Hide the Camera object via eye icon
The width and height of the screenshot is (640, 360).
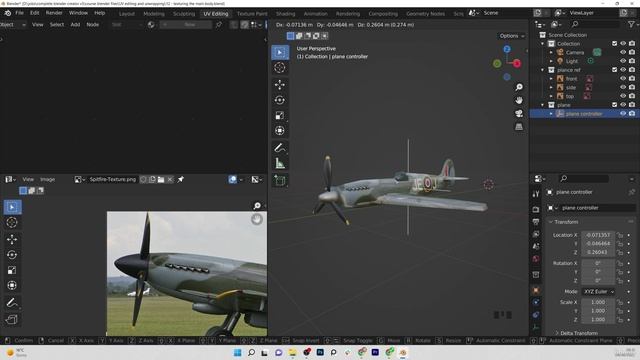pyautogui.click(x=623, y=52)
